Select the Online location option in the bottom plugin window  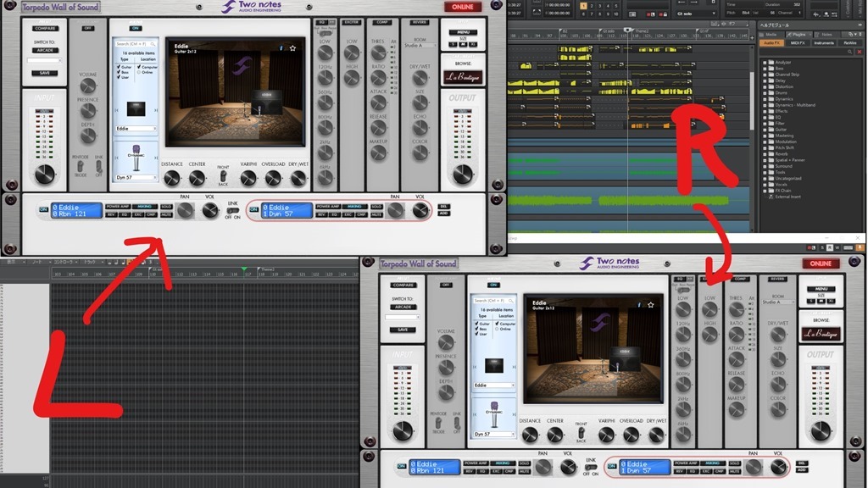coord(497,330)
